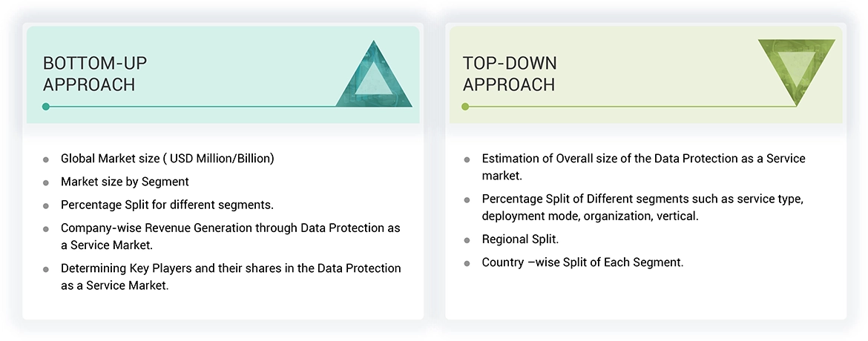Click bullet beside Regional Split
Screen dimensions: 868x341
467,241
